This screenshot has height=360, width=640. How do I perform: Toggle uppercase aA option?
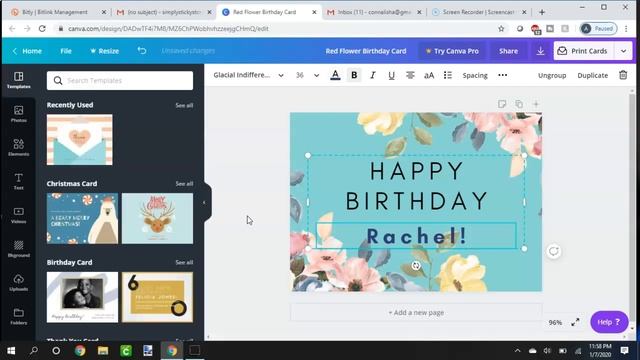coord(429,75)
